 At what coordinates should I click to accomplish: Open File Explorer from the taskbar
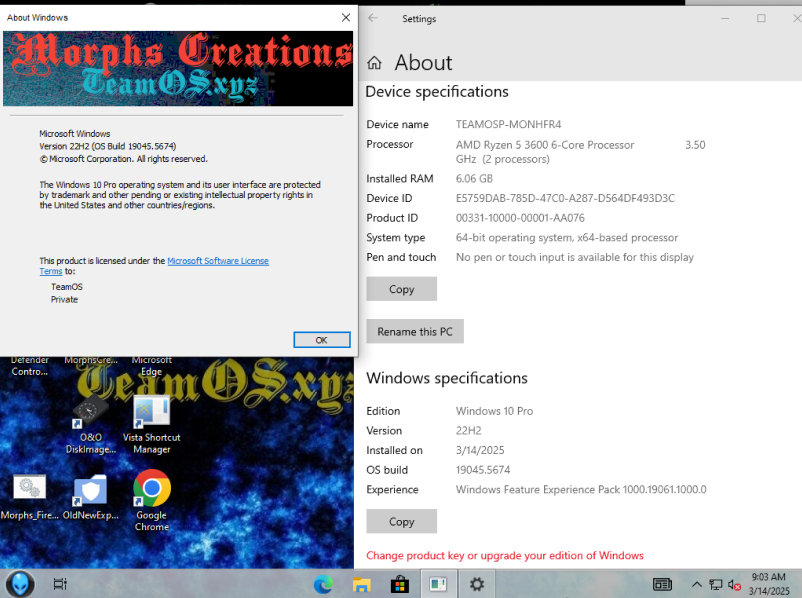(361, 584)
